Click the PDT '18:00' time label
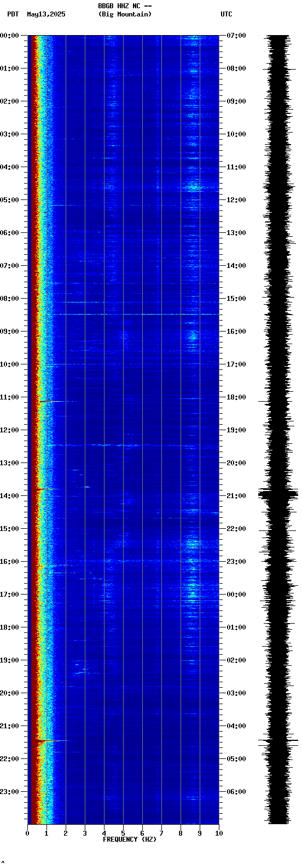Screen dimensions: 302x868 [x=9, y=627]
